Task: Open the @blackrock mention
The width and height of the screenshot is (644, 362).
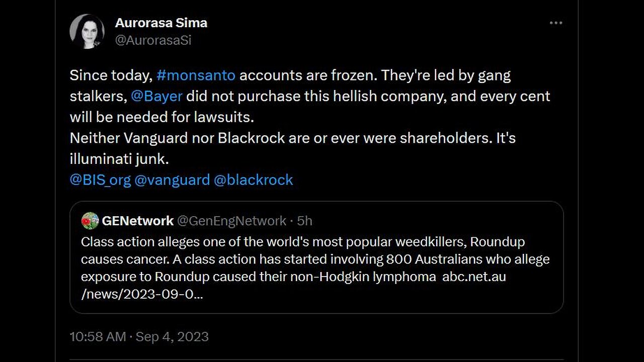Action: point(253,180)
